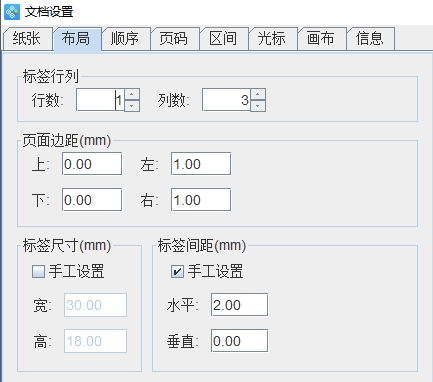Uncheck 手工设置 checkbox under 标签间距

(x=177, y=271)
